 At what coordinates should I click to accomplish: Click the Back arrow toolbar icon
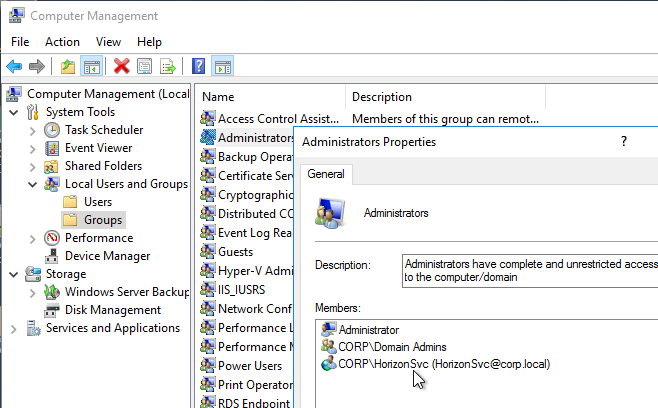pos(14,66)
